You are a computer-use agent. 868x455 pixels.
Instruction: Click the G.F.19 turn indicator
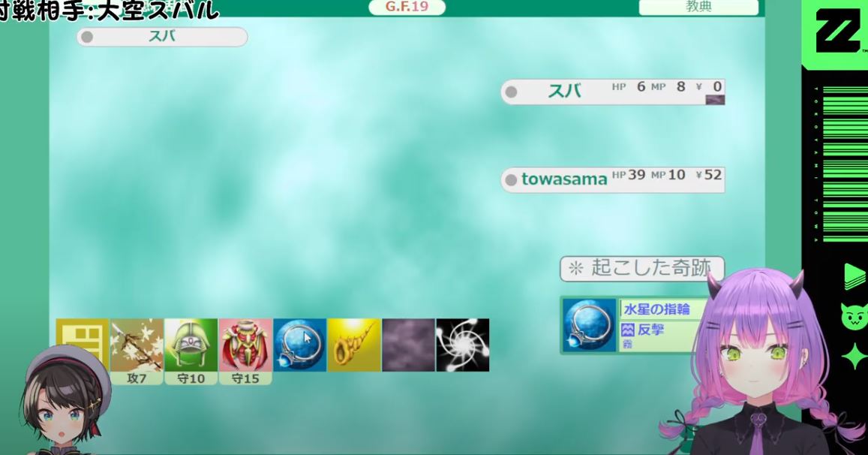[407, 8]
